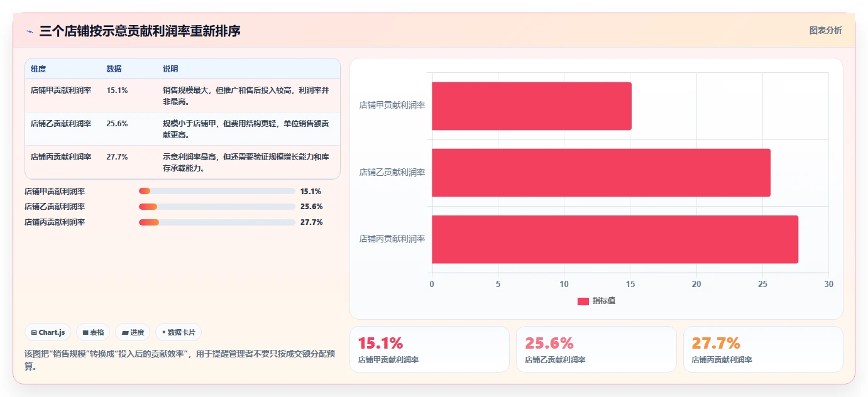The width and height of the screenshot is (868, 397).
Task: Select the Chart.js tag chip
Action: 48,332
